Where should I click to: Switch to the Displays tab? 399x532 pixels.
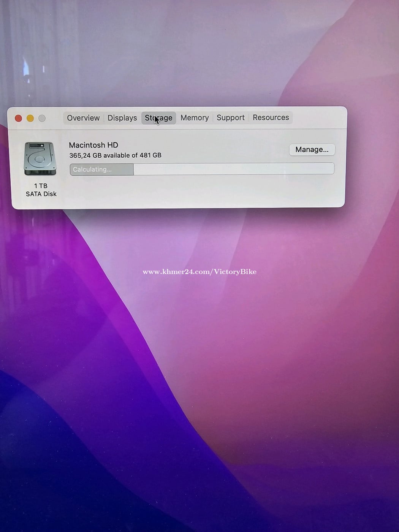(x=122, y=118)
